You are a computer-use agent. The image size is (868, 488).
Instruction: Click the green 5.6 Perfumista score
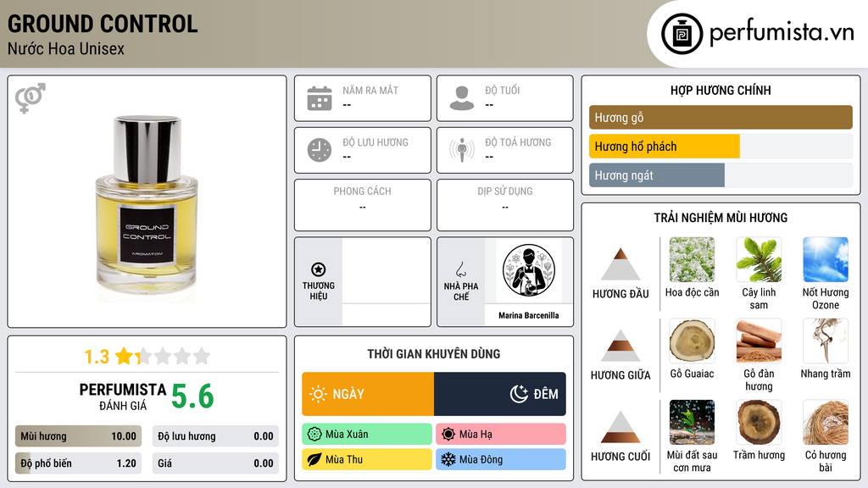(x=192, y=396)
